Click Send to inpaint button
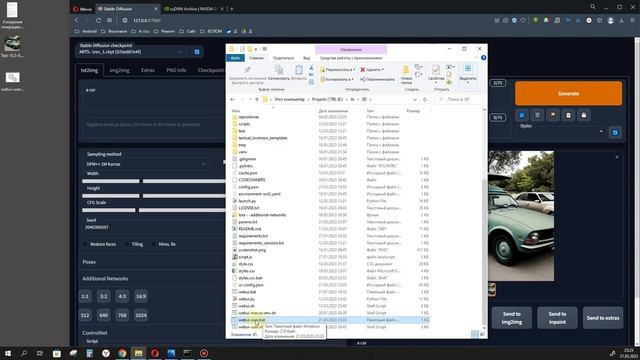640x360 pixels. click(x=557, y=318)
